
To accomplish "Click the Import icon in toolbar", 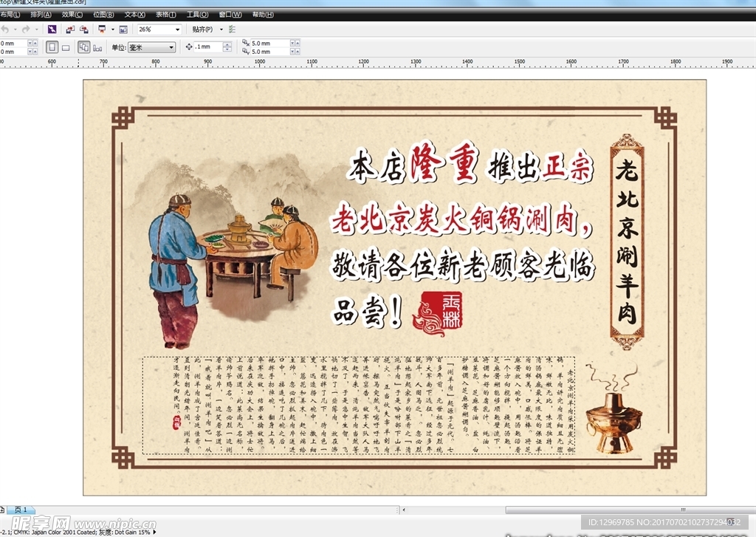I will 69,30.
